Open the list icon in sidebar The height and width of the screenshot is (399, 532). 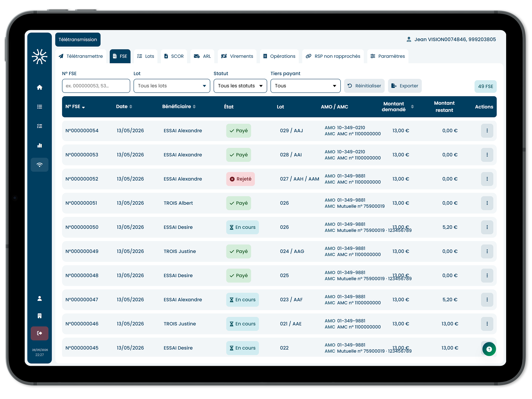tap(40, 107)
